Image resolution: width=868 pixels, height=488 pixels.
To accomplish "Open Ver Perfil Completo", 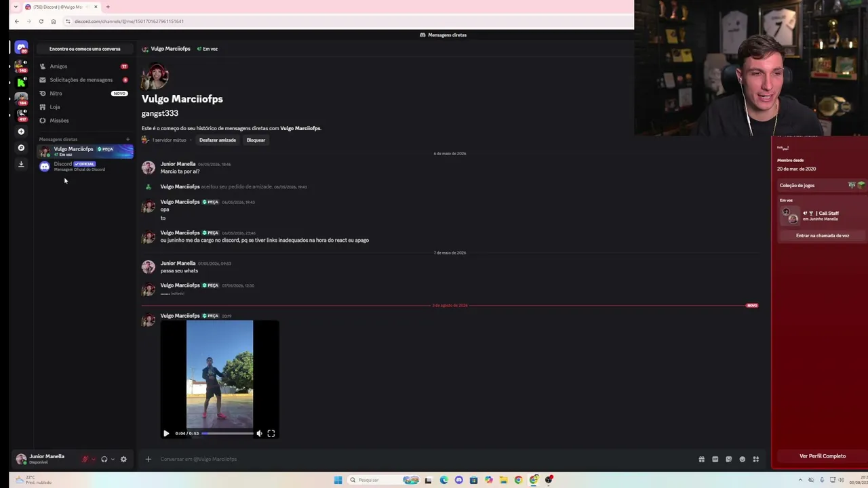I will pyautogui.click(x=823, y=456).
